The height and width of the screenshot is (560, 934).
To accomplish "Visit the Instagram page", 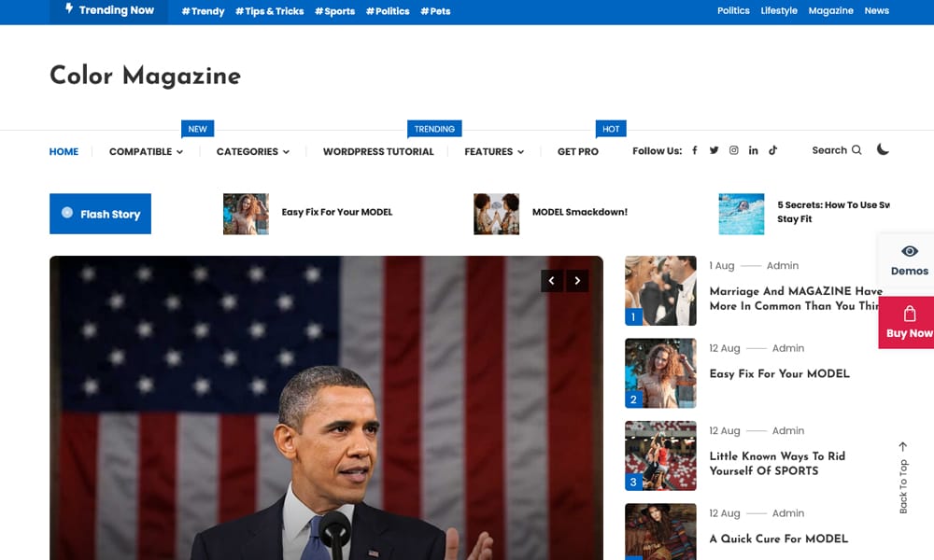I will pyautogui.click(x=733, y=149).
